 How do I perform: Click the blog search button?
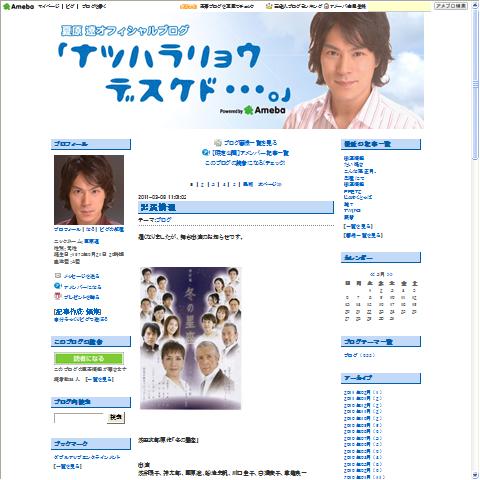tap(116, 417)
